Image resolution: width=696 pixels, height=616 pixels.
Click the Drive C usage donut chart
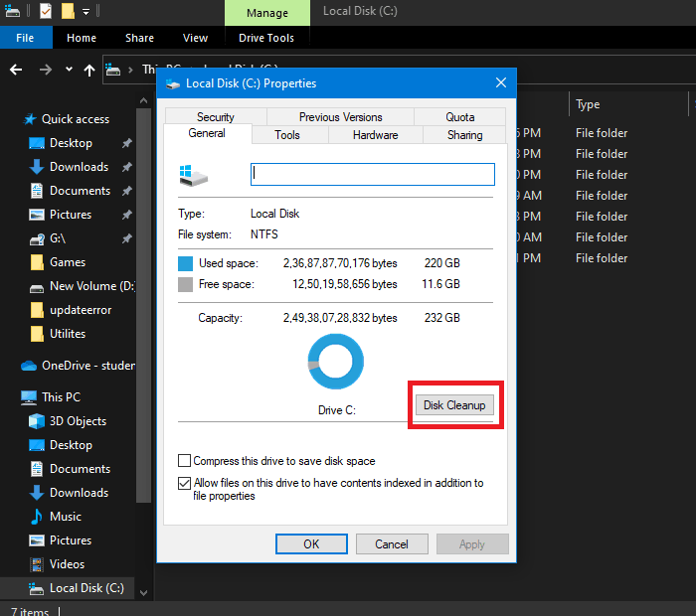pyautogui.click(x=336, y=362)
